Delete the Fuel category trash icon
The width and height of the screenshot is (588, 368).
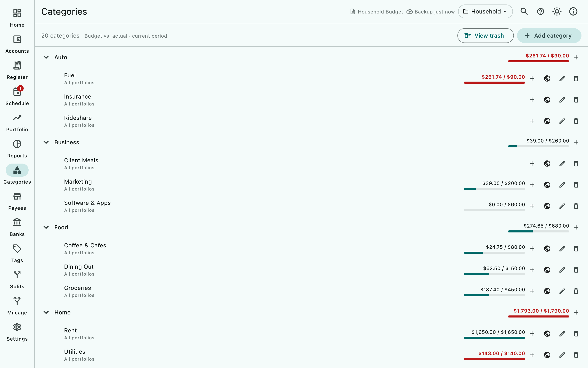(x=576, y=78)
